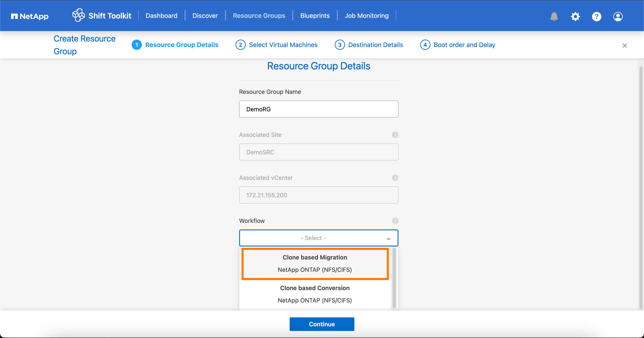Click the Continue button
This screenshot has height=338, width=644.
pyautogui.click(x=322, y=324)
